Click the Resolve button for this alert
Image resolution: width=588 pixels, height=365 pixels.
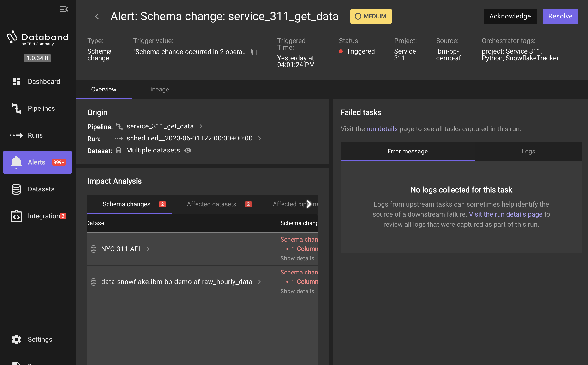click(x=561, y=16)
